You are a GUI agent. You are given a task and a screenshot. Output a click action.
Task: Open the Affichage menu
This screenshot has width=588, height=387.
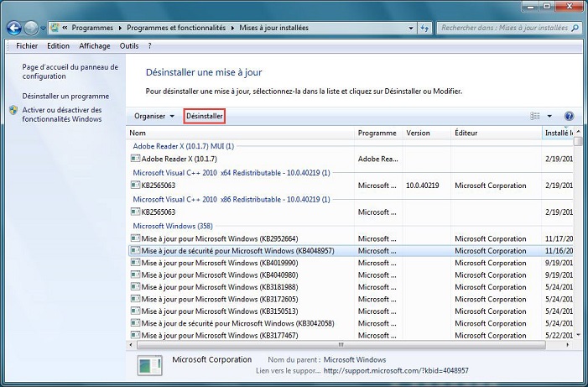coord(95,46)
